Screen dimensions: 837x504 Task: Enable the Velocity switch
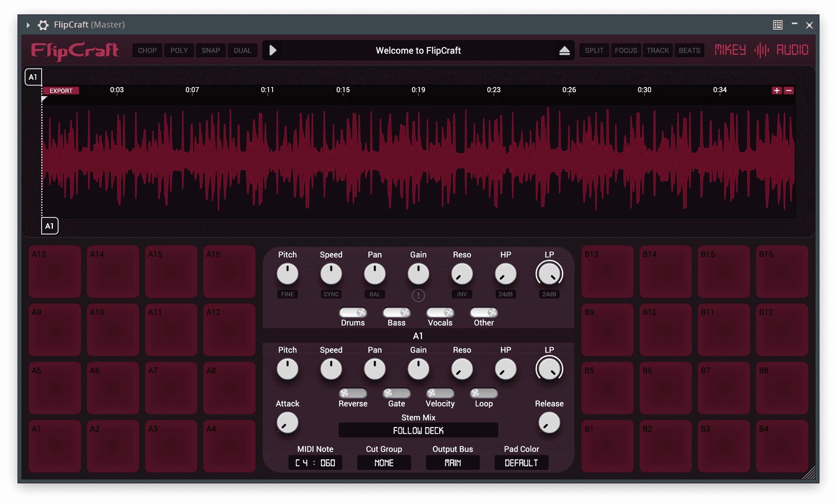click(440, 393)
